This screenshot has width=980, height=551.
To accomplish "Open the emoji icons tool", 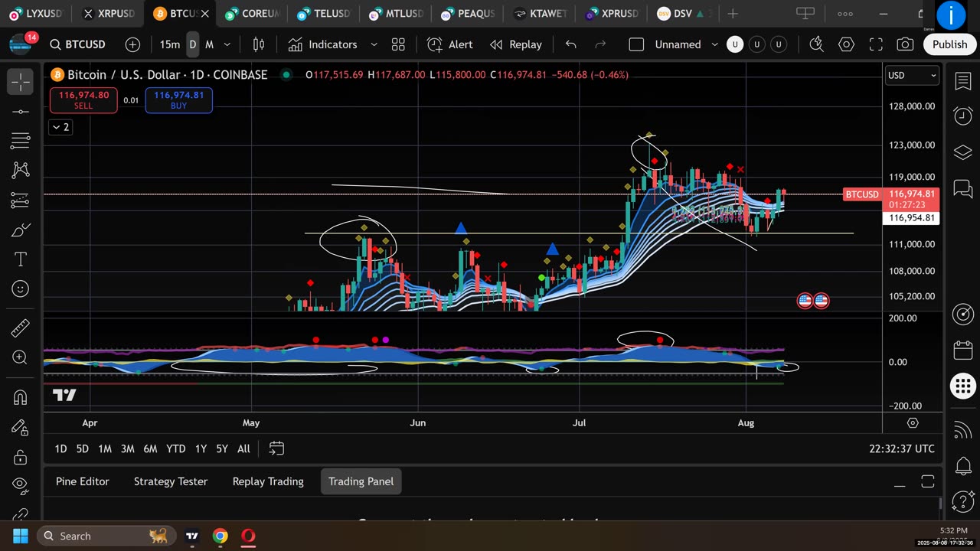I will click(21, 289).
